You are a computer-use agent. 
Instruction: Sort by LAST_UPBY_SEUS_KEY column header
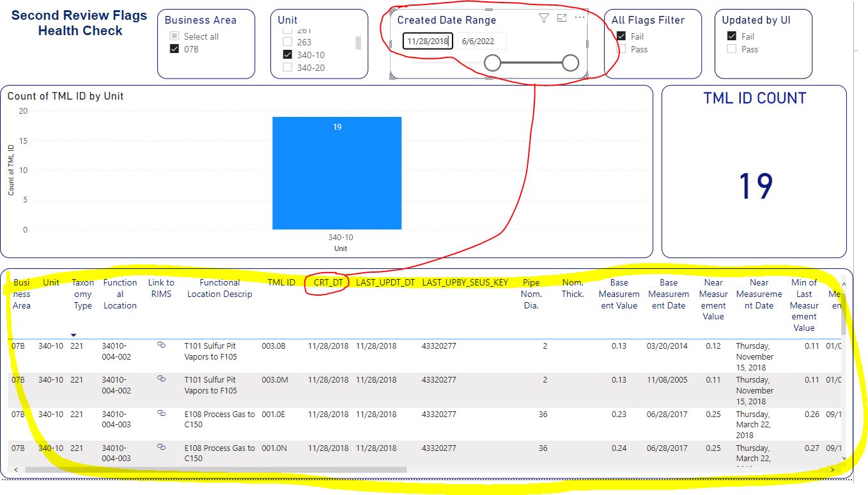pyautogui.click(x=465, y=282)
